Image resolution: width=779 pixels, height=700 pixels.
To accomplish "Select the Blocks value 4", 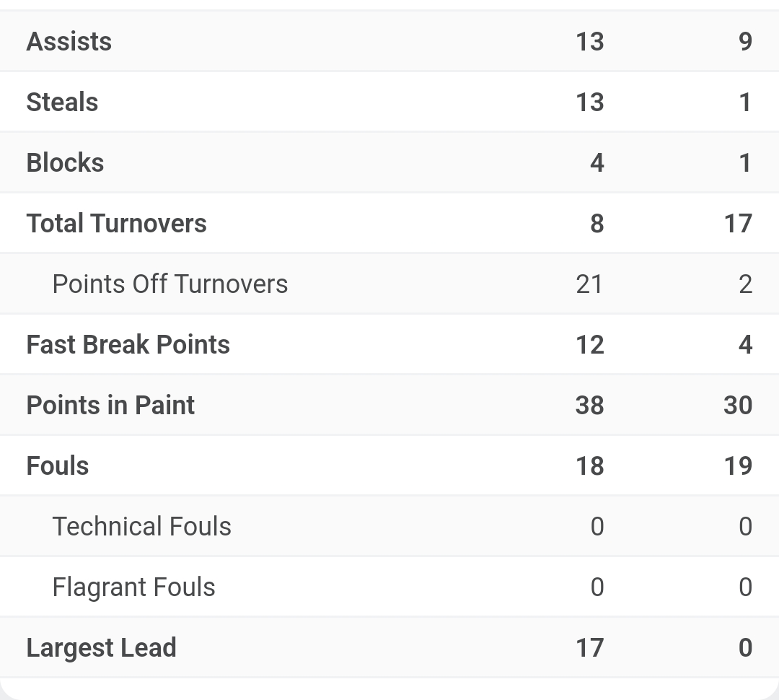I will point(597,162).
